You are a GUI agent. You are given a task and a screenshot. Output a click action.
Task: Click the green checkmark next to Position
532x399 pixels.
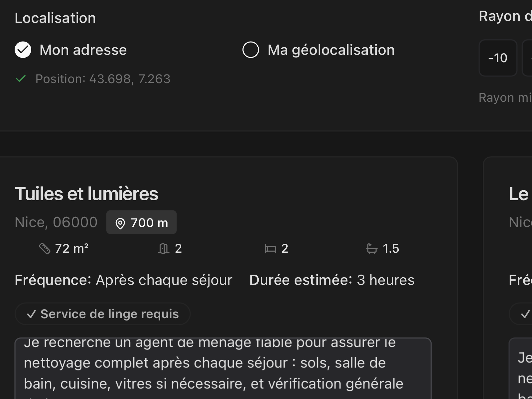tap(21, 79)
